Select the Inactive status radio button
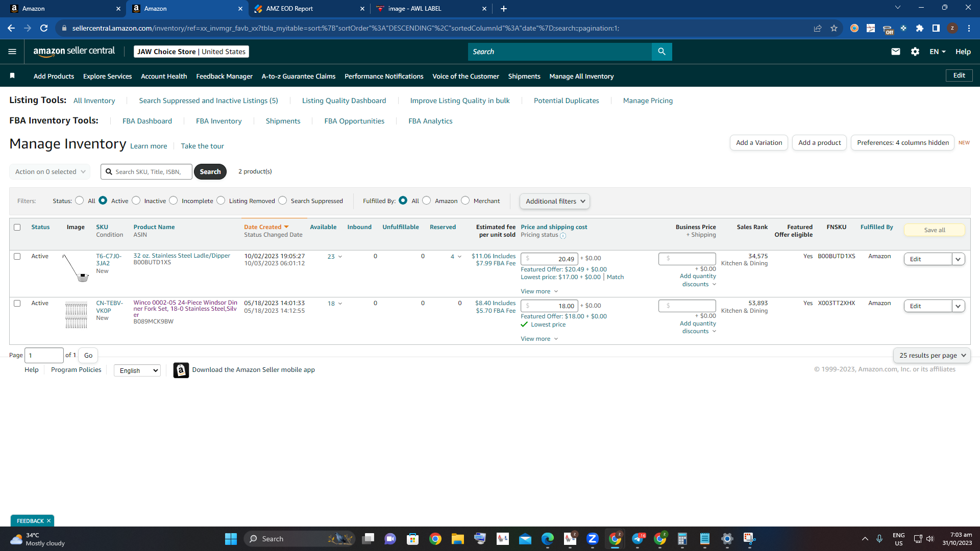980x551 pixels. [136, 201]
